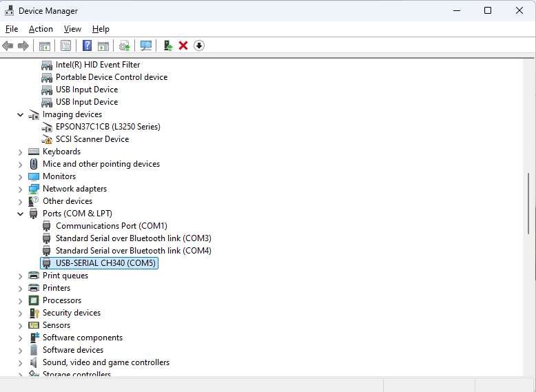This screenshot has width=536, height=392.
Task: Expand the Network adapters category
Action: pos(21,189)
